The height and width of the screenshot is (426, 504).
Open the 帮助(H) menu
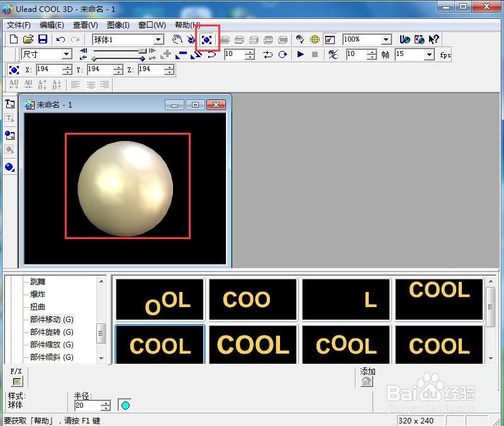(x=188, y=25)
